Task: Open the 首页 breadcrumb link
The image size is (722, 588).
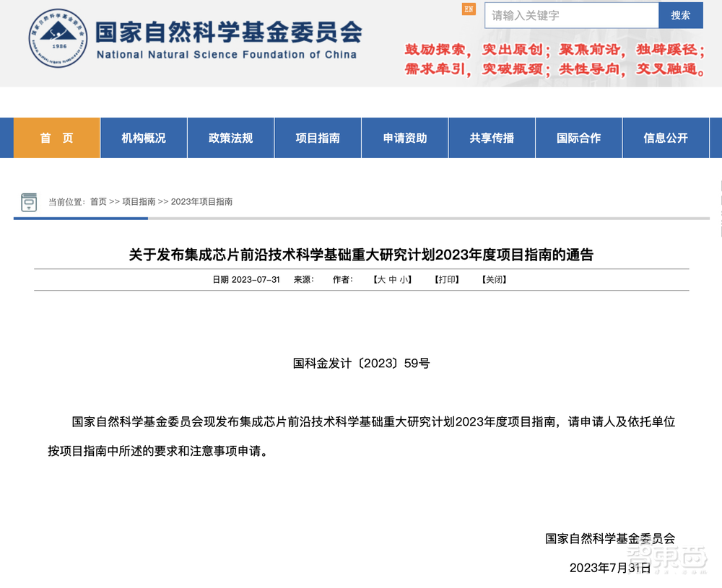Action: (x=96, y=202)
